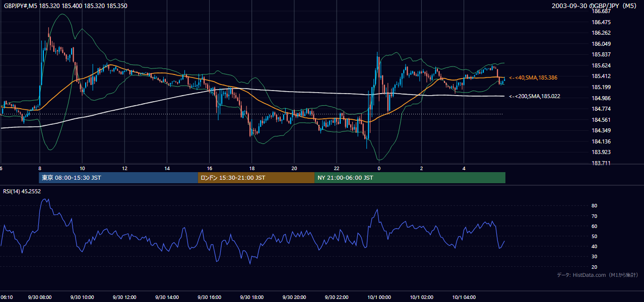Click hour tick 22 under main chart
The image size is (644, 302).
(x=337, y=169)
